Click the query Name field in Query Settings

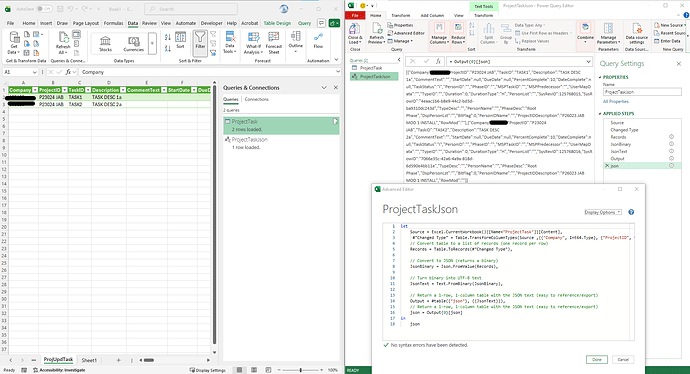[642, 92]
